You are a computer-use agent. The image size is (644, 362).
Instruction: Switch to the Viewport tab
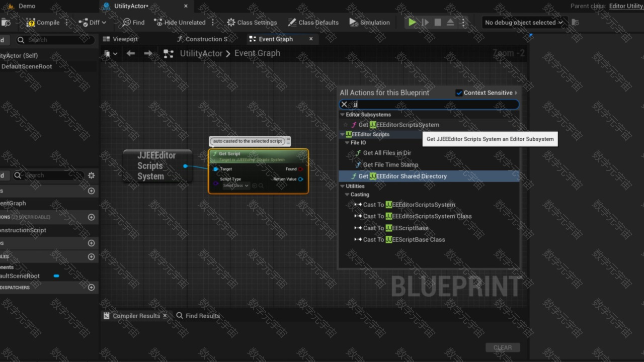[120, 39]
